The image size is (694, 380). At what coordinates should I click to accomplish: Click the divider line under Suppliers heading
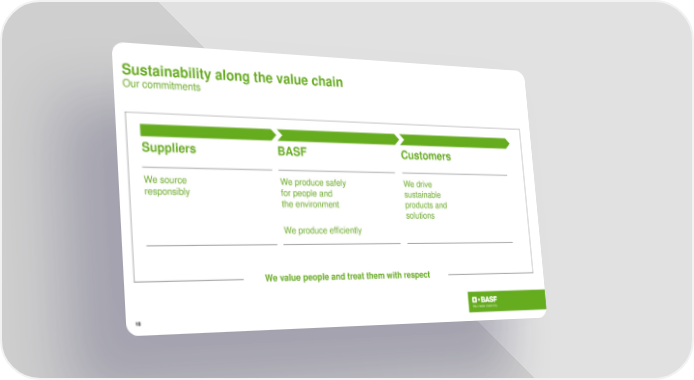click(207, 169)
